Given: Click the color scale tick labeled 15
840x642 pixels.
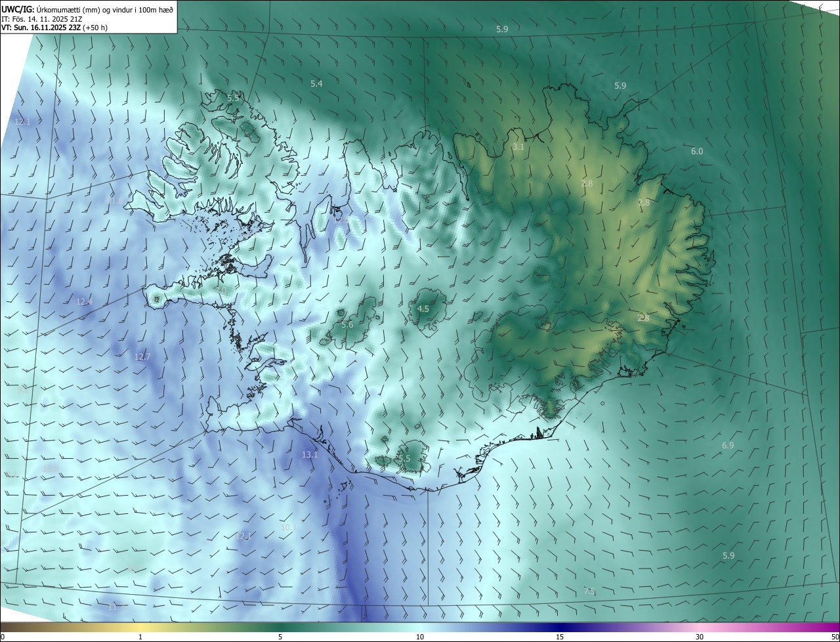Looking at the screenshot, I should coord(560,637).
